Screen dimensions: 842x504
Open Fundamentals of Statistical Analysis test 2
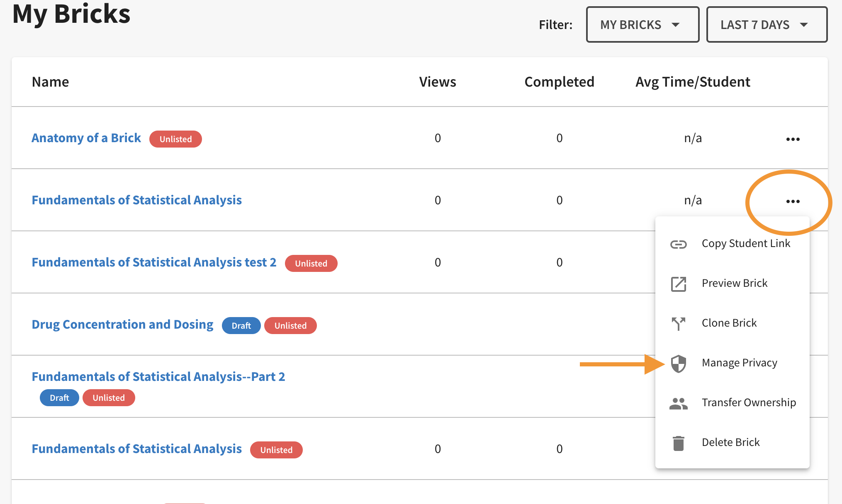154,262
